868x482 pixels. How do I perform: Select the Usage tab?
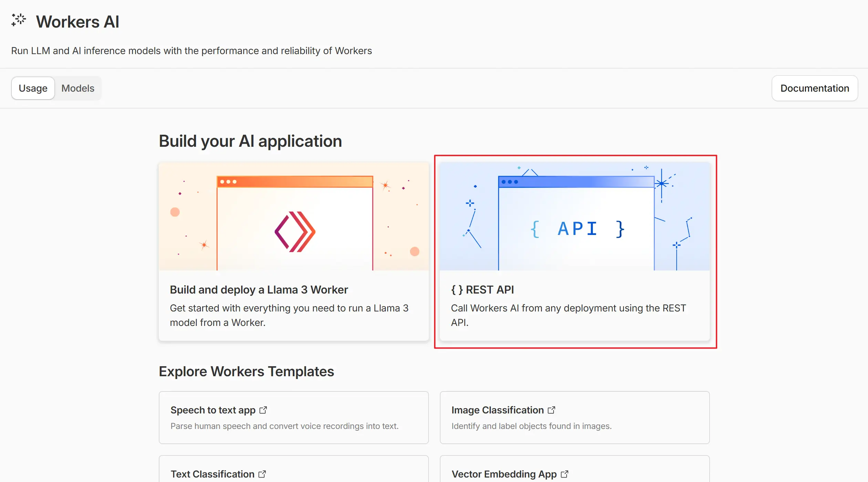pyautogui.click(x=33, y=88)
